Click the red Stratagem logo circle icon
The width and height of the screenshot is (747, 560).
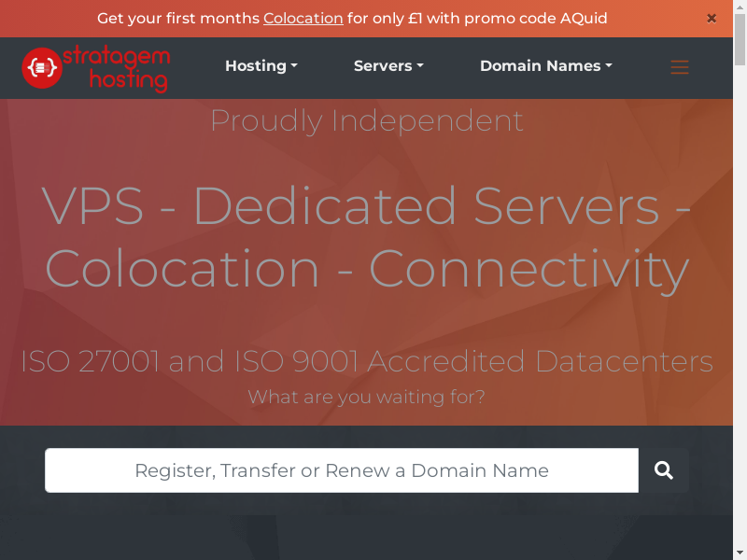42,68
